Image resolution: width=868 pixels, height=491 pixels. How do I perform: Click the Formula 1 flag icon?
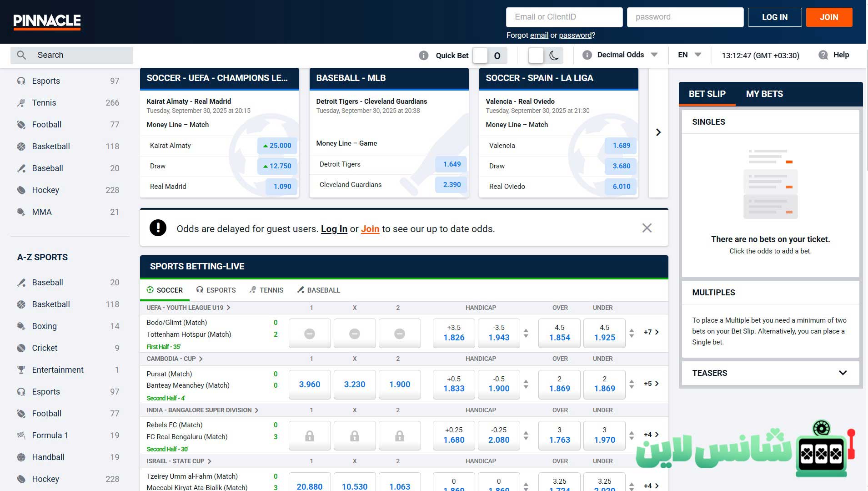[x=21, y=435]
